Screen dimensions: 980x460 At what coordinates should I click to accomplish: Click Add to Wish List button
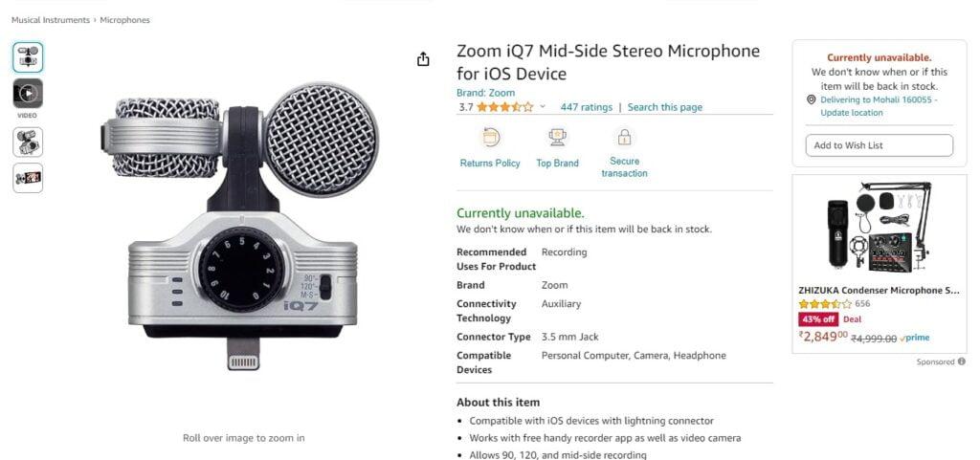879,145
